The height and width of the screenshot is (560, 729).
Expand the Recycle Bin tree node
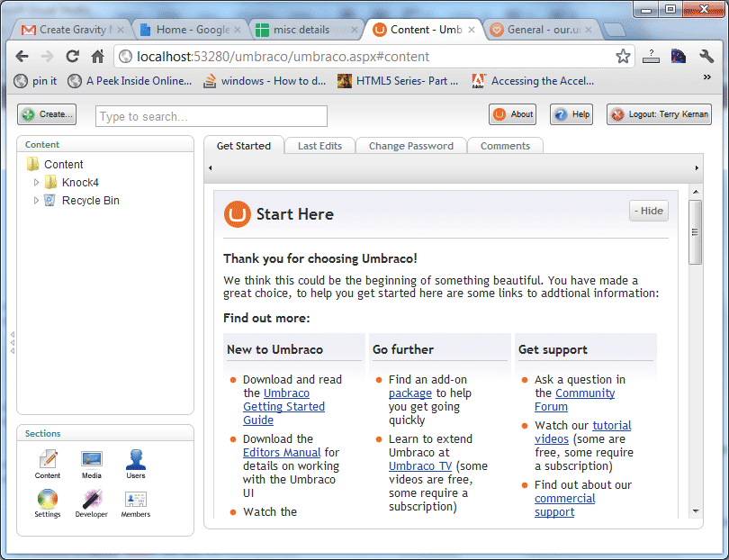point(36,201)
